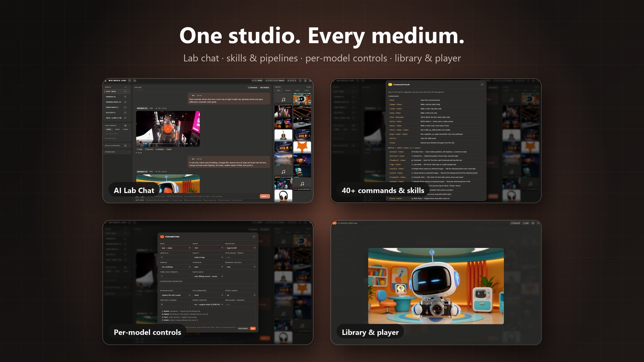
Task: Select the MINIMAX MUSIC 3.0 model
Action: tap(117, 102)
